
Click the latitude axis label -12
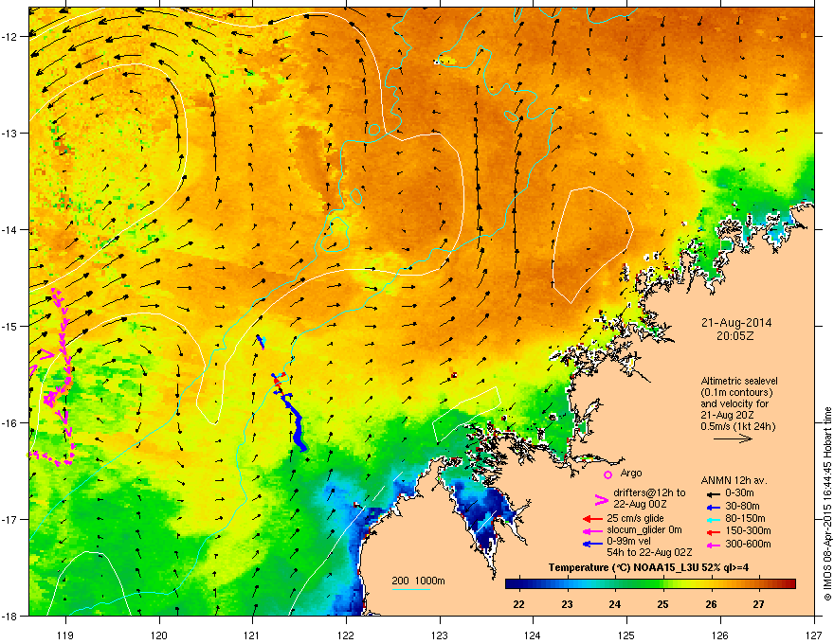(10, 37)
